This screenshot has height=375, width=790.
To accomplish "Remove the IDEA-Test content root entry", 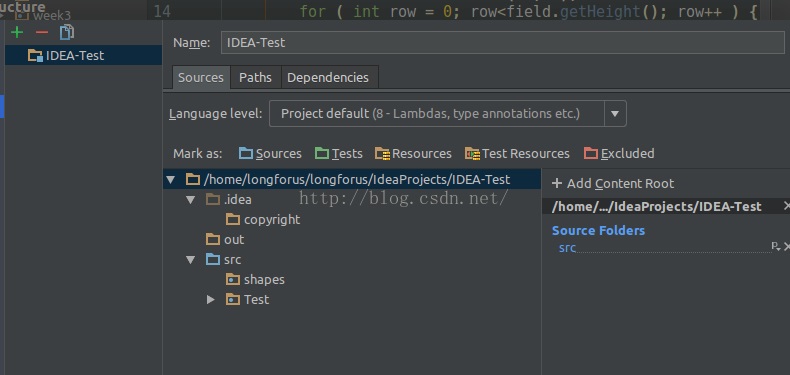I will coord(786,206).
